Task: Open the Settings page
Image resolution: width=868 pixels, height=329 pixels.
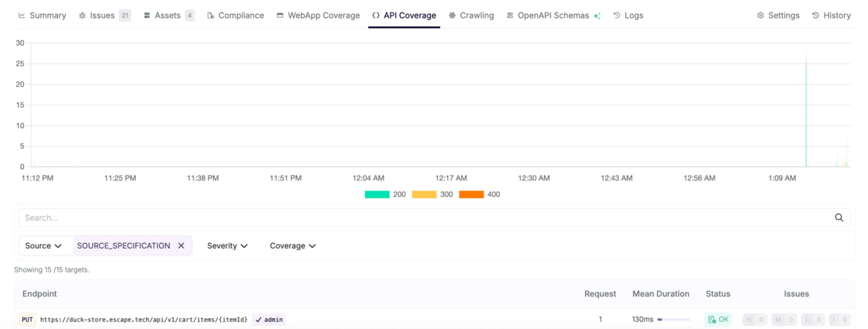Action: click(777, 15)
